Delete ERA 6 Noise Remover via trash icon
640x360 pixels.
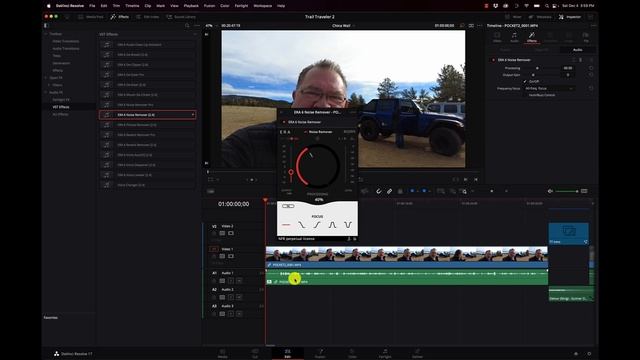[581, 60]
